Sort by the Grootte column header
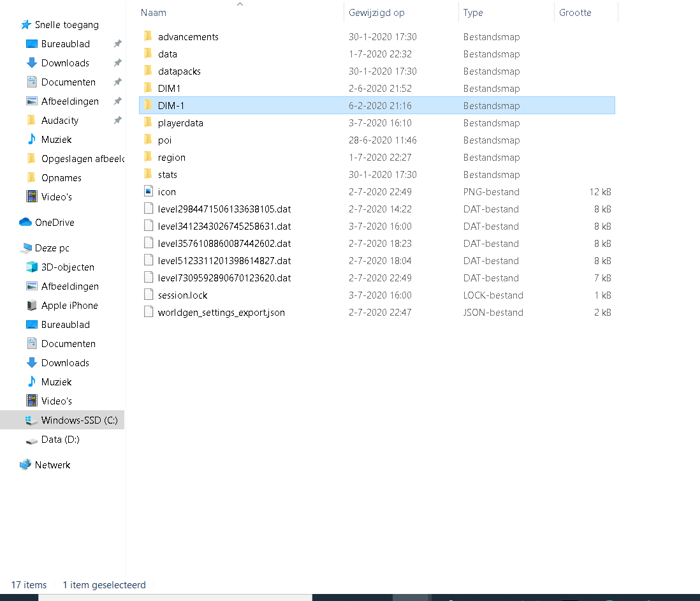The image size is (700, 601). click(575, 13)
